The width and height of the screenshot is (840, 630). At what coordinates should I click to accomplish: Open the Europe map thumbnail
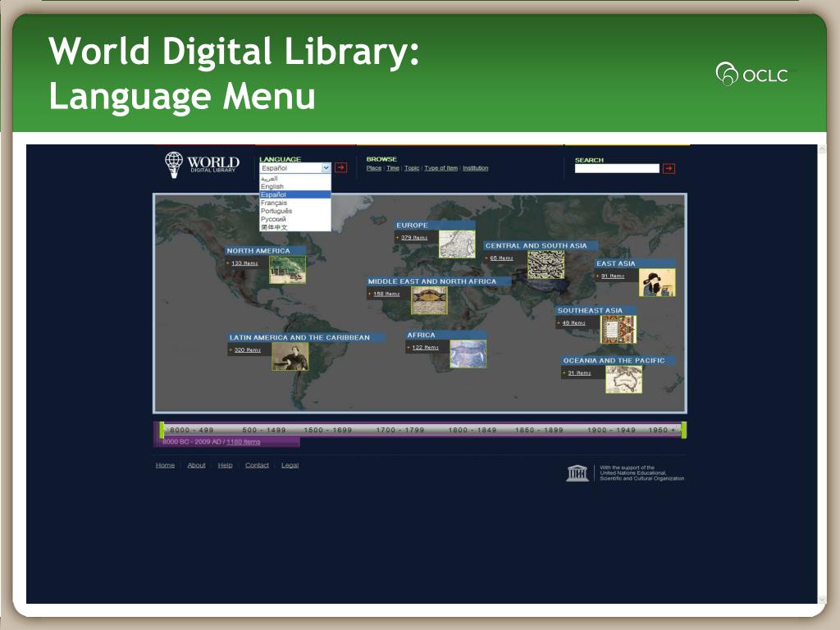pyautogui.click(x=457, y=244)
